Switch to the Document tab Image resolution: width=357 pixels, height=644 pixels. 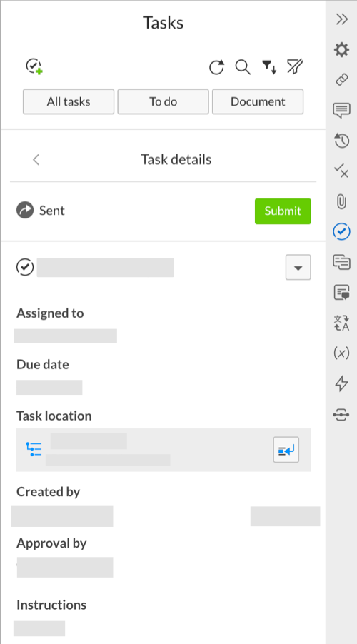pos(258,101)
